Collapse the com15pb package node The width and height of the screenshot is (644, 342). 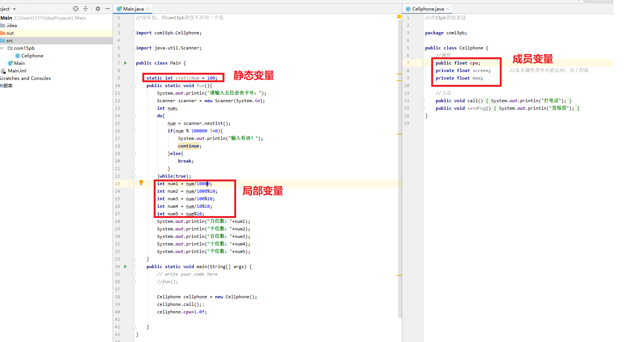tap(2, 48)
